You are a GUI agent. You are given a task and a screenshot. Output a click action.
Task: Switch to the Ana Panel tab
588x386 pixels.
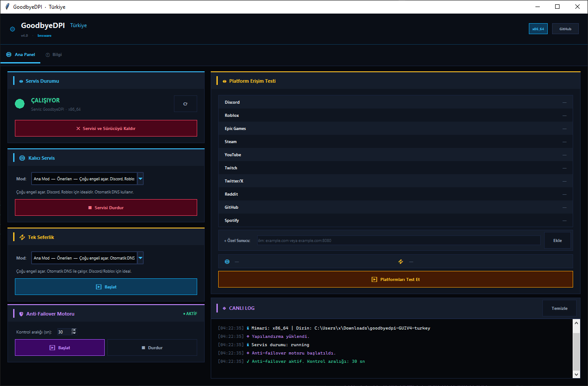tap(21, 55)
